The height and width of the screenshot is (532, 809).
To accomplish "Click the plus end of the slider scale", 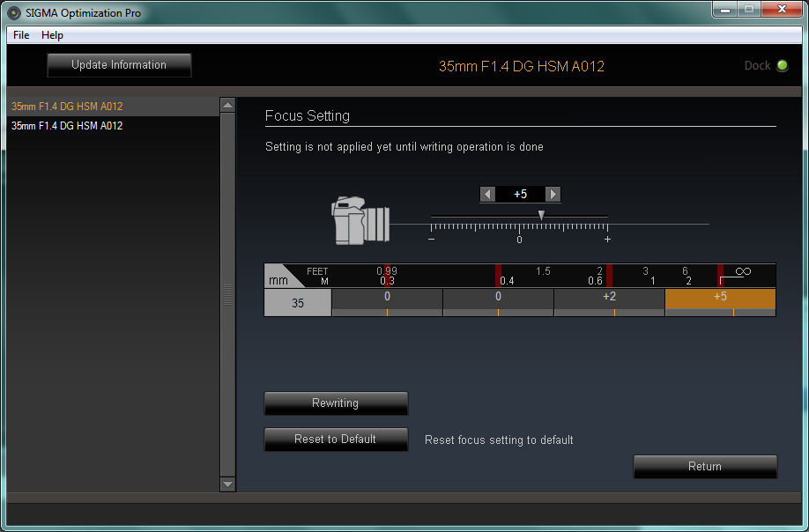I will [607, 240].
